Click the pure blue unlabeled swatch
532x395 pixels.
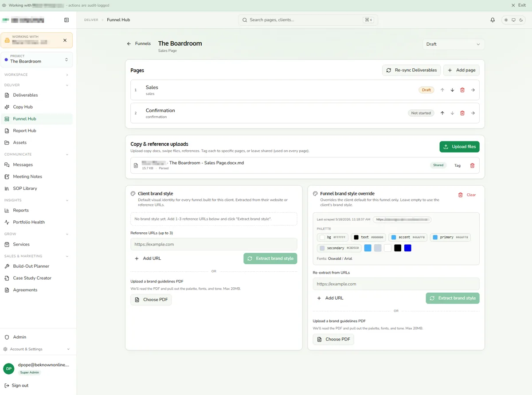408,248
